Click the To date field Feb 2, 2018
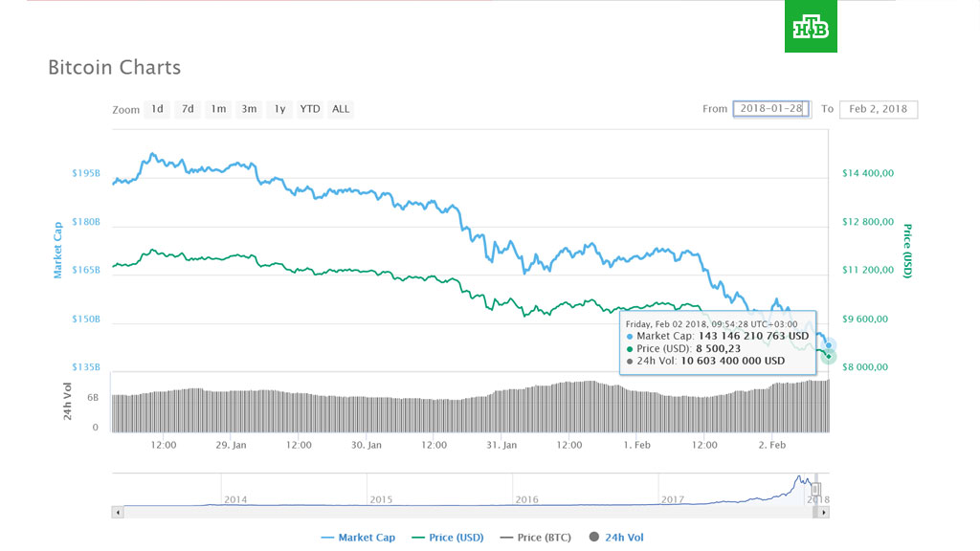This screenshot has width=980, height=551. [878, 109]
